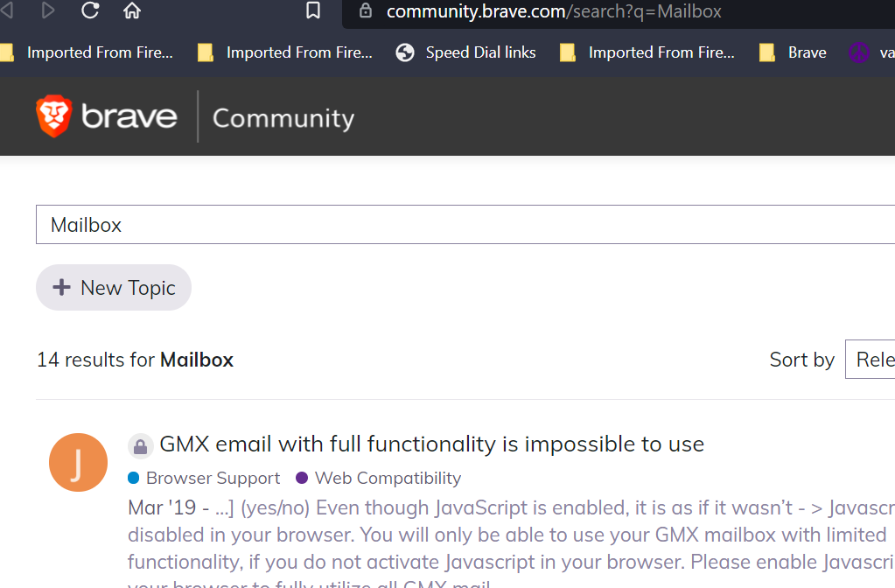Click the New Topic button
Viewport: 895px width, 588px height.
click(x=114, y=288)
